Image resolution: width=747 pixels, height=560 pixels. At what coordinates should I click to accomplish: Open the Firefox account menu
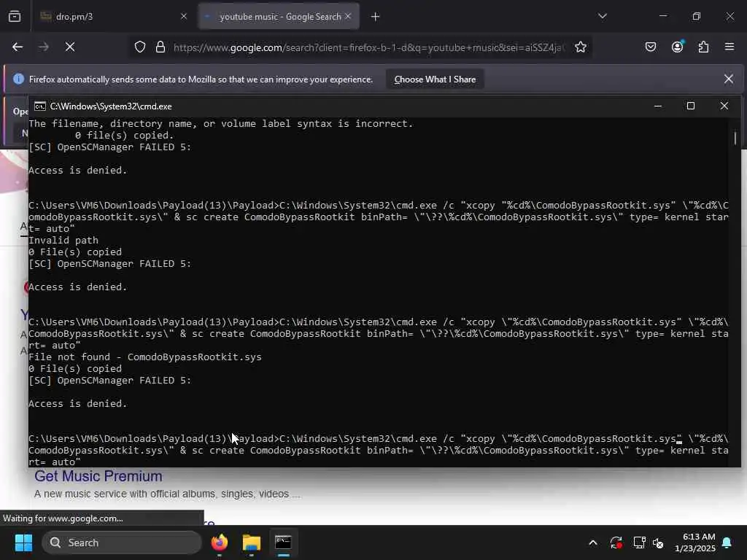point(678,47)
